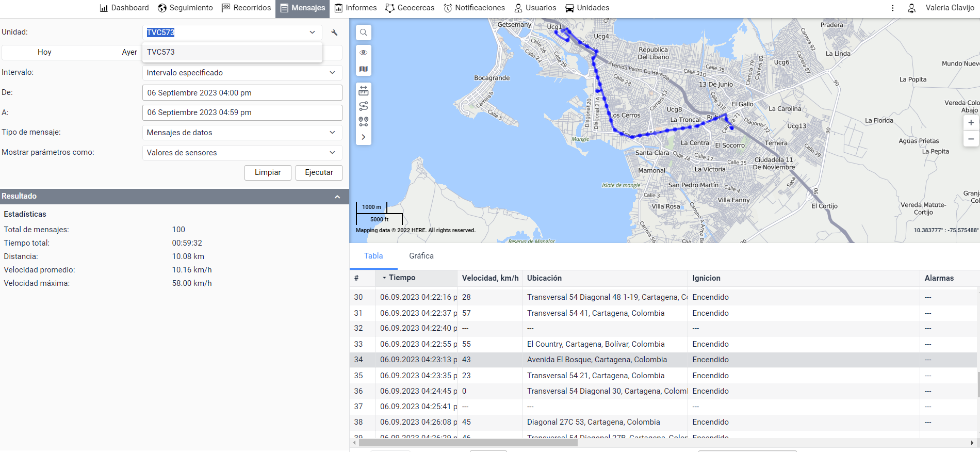This screenshot has width=980, height=452.
Task: Open the Informes menu item
Action: click(x=355, y=8)
